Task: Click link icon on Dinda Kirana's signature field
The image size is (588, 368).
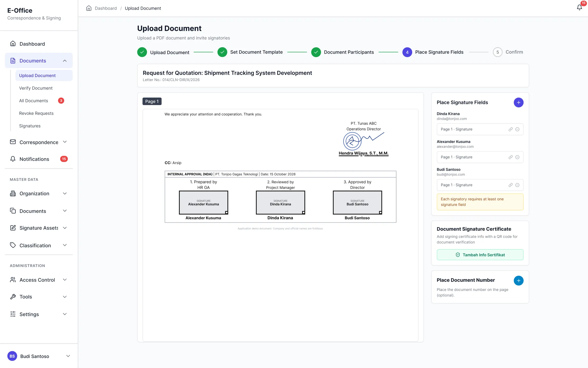Action: click(511, 129)
